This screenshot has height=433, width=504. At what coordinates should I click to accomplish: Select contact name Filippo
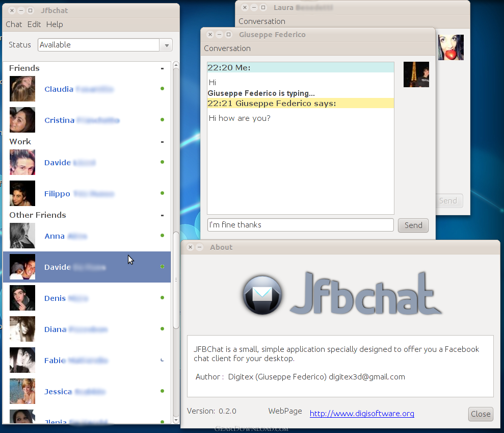[x=57, y=194]
